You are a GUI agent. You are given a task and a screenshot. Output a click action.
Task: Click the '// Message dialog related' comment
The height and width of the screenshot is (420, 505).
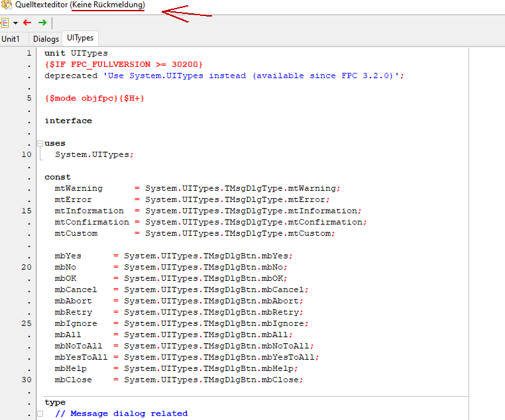click(121, 413)
